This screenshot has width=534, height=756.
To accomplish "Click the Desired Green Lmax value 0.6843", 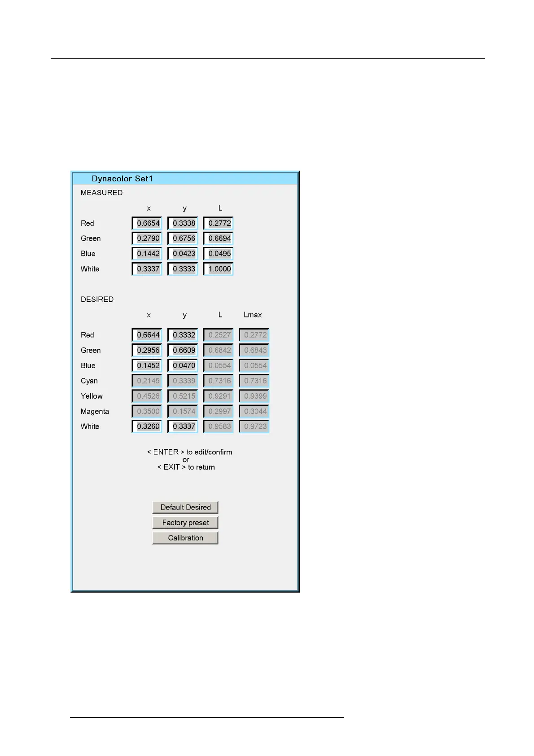I will pyautogui.click(x=254, y=350).
